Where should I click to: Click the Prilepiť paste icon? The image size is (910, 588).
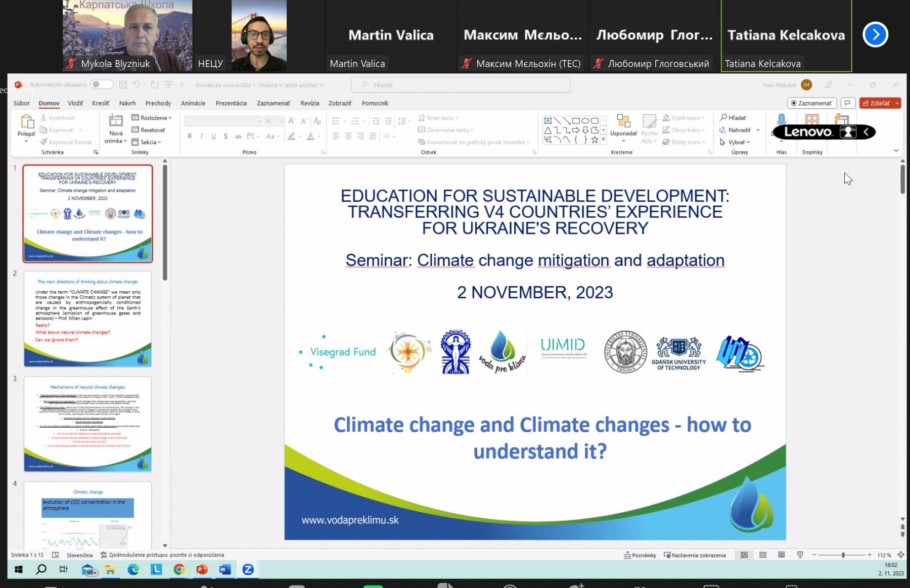tap(26, 122)
